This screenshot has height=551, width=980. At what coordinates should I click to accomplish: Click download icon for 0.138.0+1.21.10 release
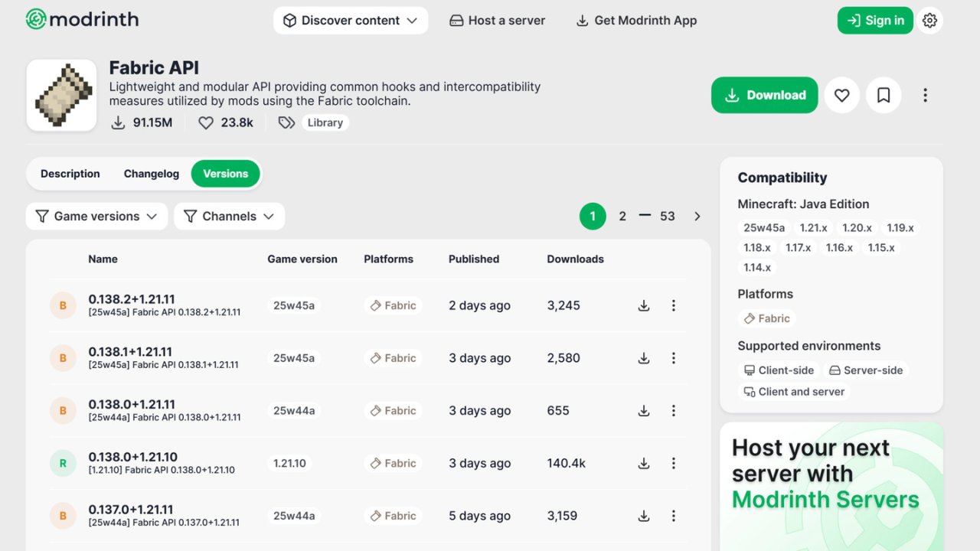(x=644, y=463)
